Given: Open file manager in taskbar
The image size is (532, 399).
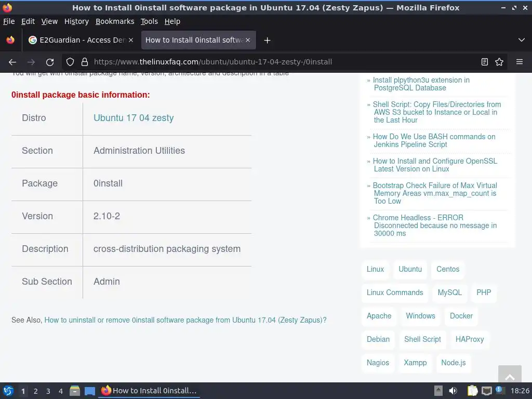Looking at the screenshot, I should click(75, 391).
